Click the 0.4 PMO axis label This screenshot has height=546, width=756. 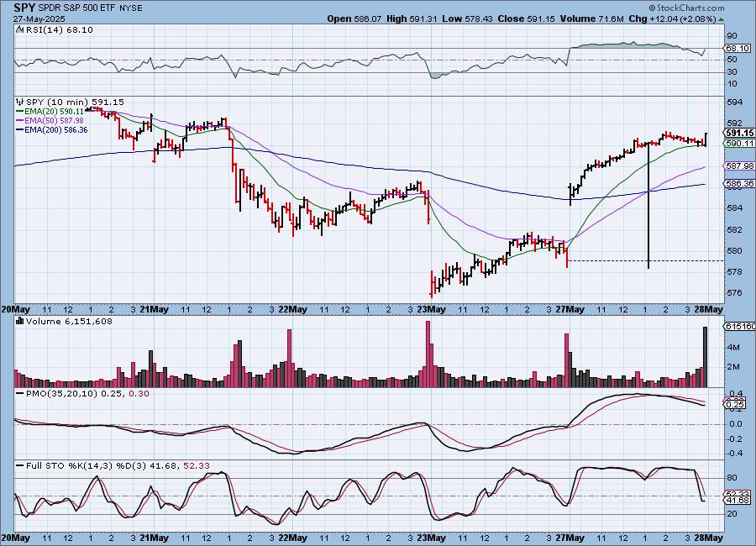[735, 394]
